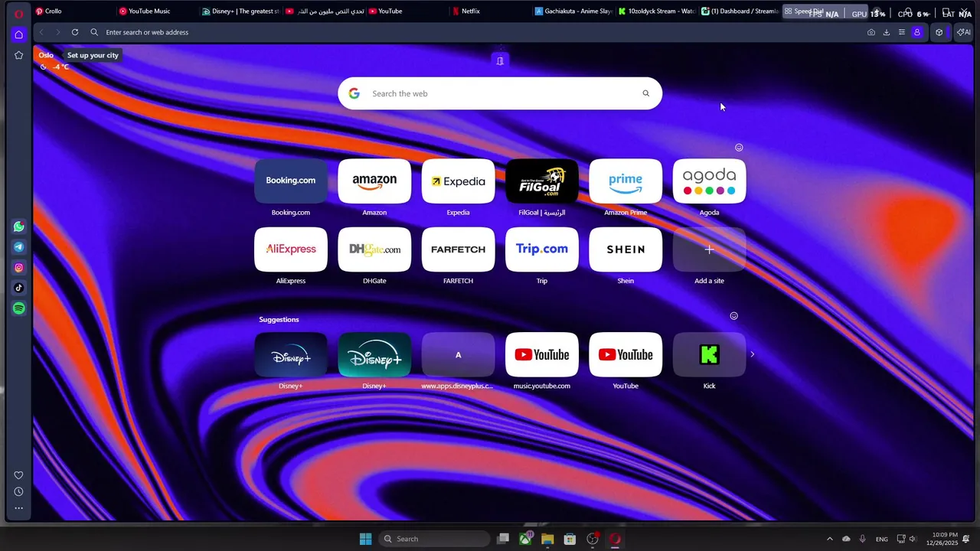Click the smiley icon beside Suggestions
Screen dimensions: 980x551
coord(733,316)
